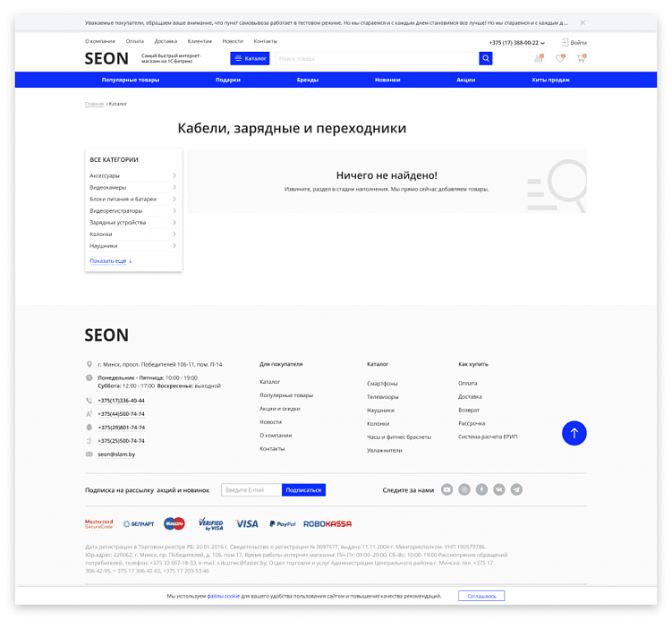
Task: Expand the Зарядные устройства category arrow
Action: (174, 223)
